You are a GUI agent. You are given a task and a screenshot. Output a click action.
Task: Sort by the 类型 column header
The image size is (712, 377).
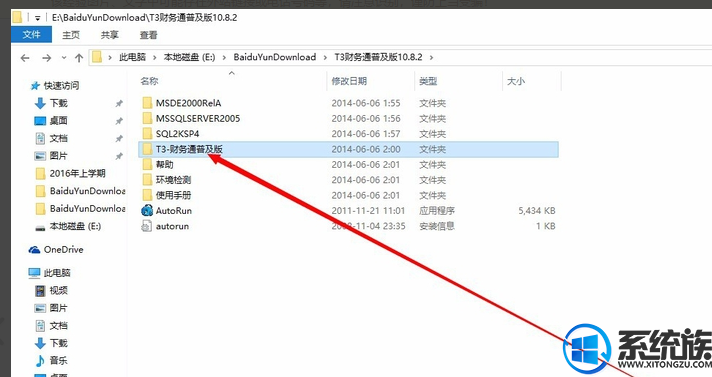click(428, 81)
